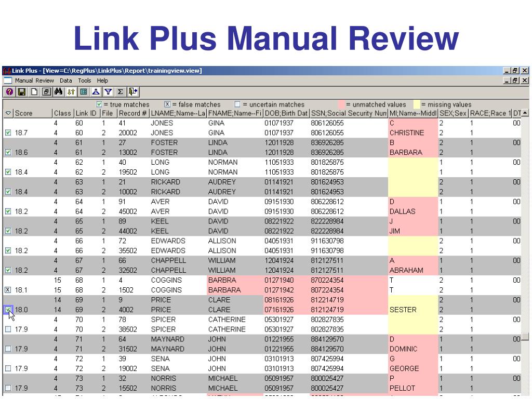Click the yellow missing values legend swatch

(x=417, y=104)
